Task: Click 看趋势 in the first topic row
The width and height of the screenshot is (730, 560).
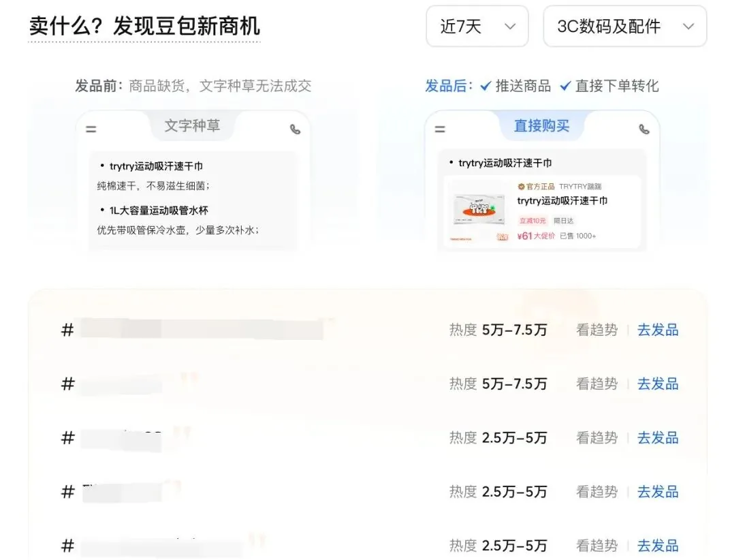Action: click(597, 330)
